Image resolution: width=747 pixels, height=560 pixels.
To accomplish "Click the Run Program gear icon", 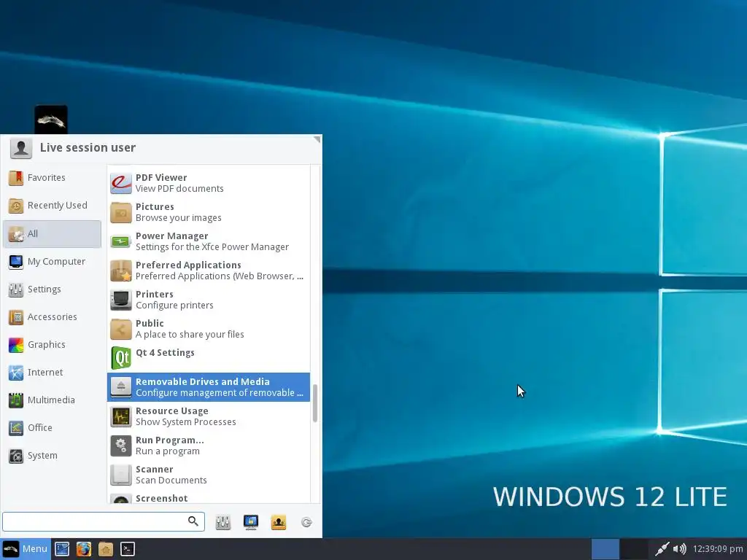I will 121,446.
